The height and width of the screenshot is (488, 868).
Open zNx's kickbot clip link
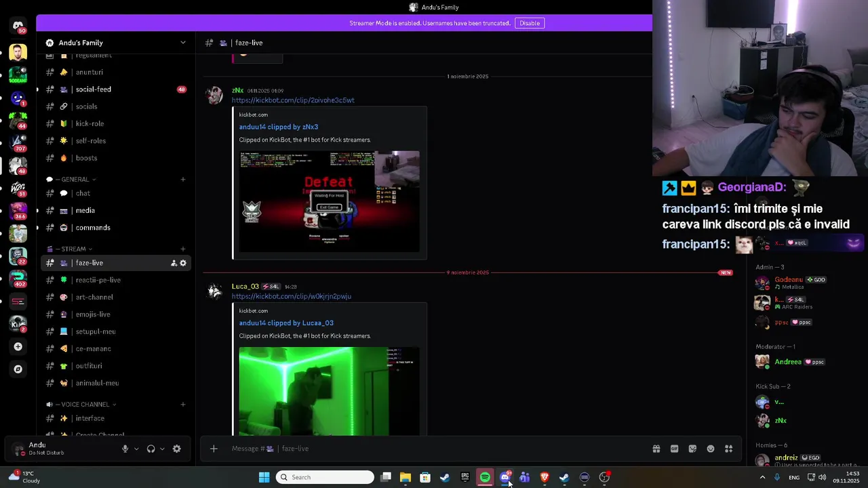tap(293, 100)
